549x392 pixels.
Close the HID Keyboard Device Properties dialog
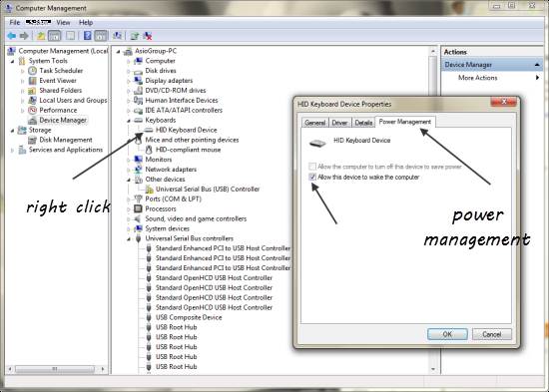pos(504,102)
